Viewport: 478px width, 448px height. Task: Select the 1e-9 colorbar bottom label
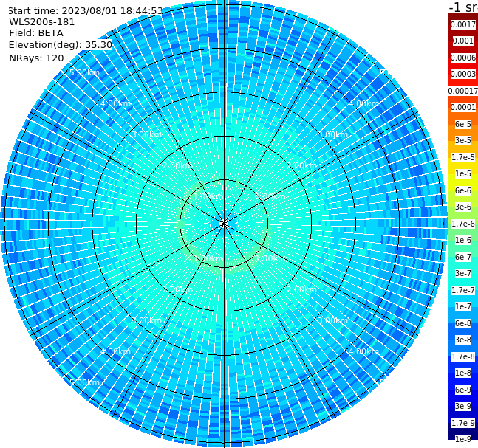click(463, 439)
